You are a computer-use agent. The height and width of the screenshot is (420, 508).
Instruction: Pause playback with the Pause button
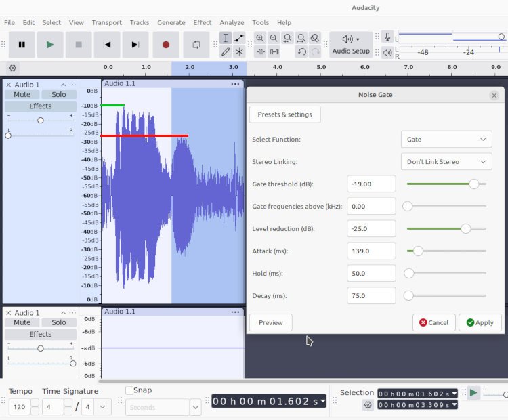point(22,45)
